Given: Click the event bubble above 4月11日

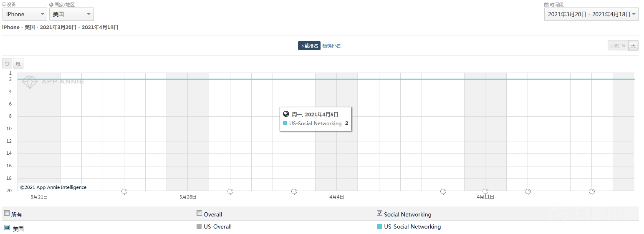Looking at the screenshot, I should pos(485,191).
